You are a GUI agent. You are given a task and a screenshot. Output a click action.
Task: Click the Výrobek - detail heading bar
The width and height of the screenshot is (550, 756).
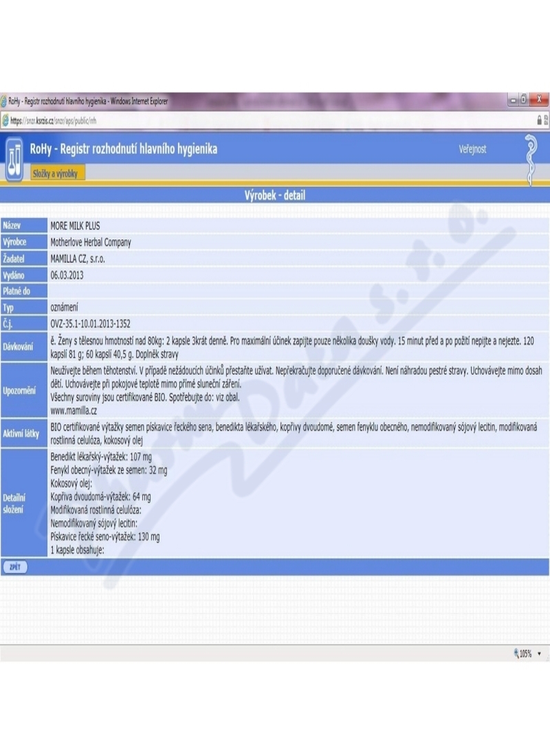coord(275,195)
